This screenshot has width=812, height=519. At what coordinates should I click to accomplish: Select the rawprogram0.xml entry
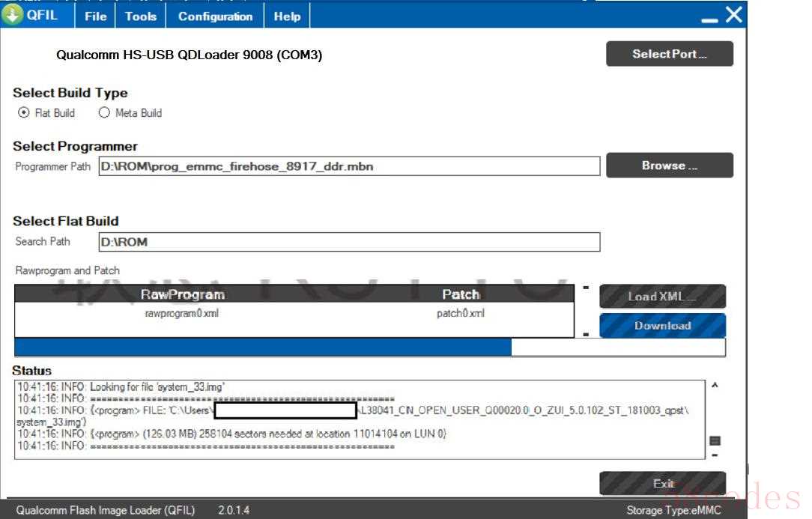click(182, 314)
